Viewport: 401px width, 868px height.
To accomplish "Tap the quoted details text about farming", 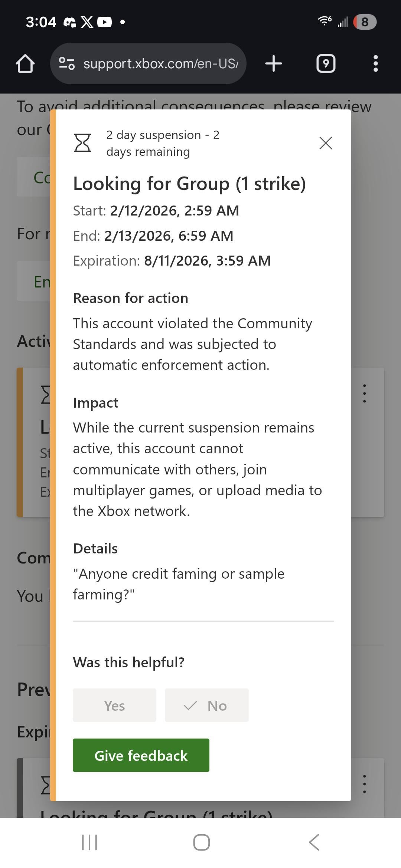I will (178, 584).
